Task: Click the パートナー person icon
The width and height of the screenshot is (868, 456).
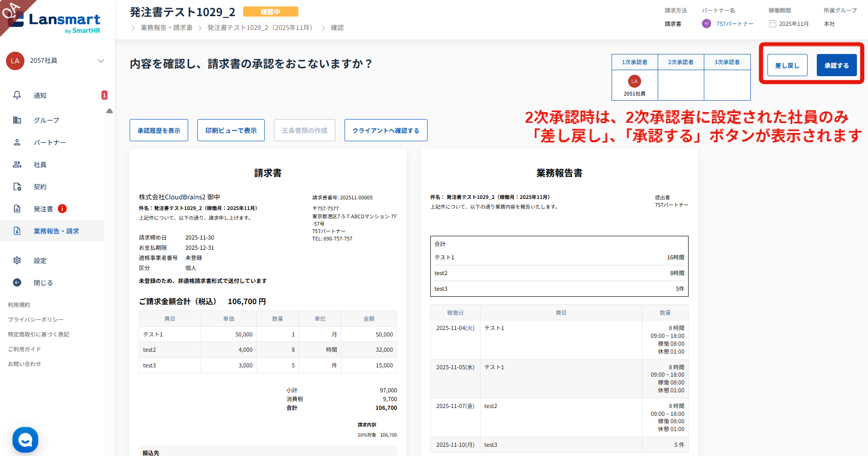Action: (x=17, y=142)
